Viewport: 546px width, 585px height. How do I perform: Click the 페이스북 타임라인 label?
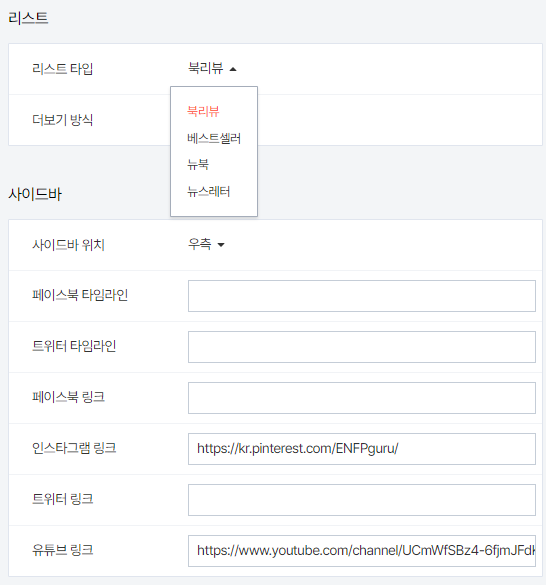pos(80,295)
